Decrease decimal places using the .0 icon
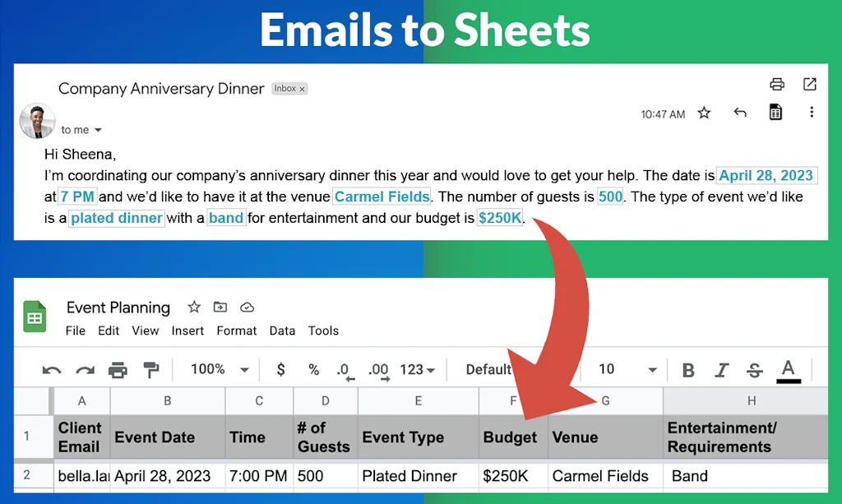Viewport: 842px width, 504px height. click(345, 370)
